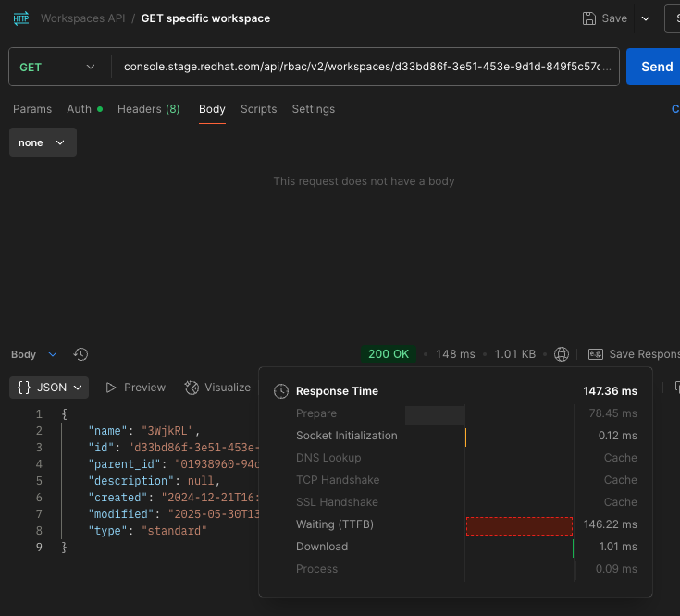Open the body type 'none' dropdown
This screenshot has height=616, width=680.
pos(43,142)
